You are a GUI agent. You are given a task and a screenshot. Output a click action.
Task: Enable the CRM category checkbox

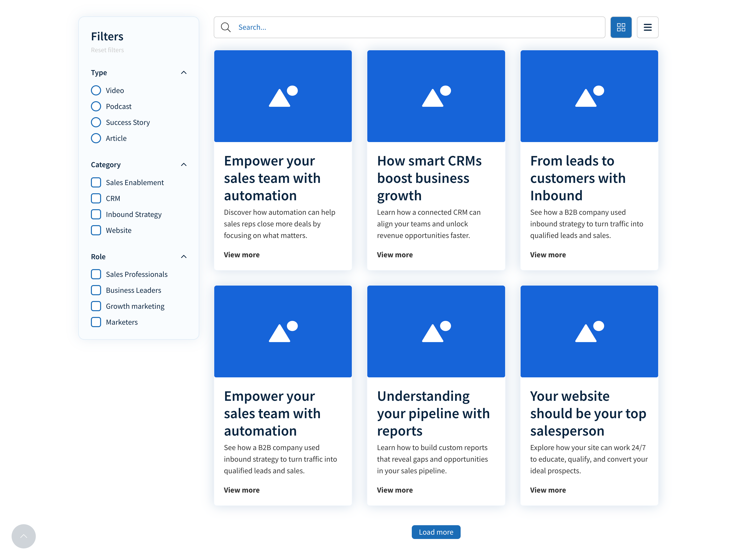[96, 198]
